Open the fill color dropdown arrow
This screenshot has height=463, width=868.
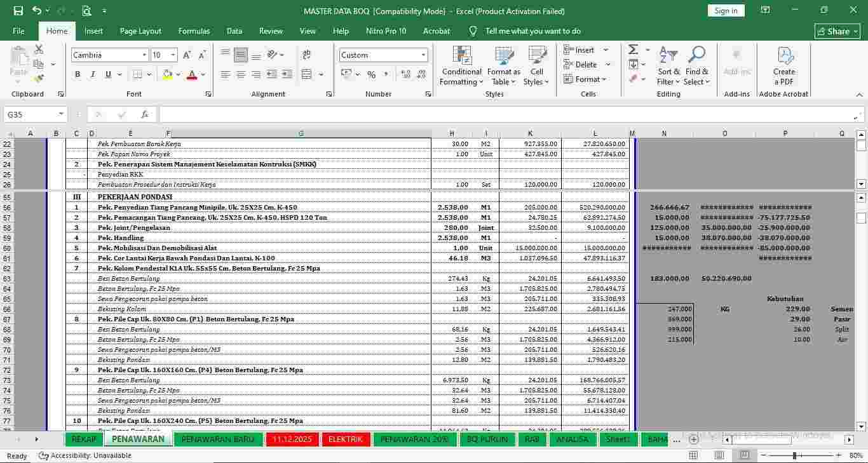(x=178, y=74)
